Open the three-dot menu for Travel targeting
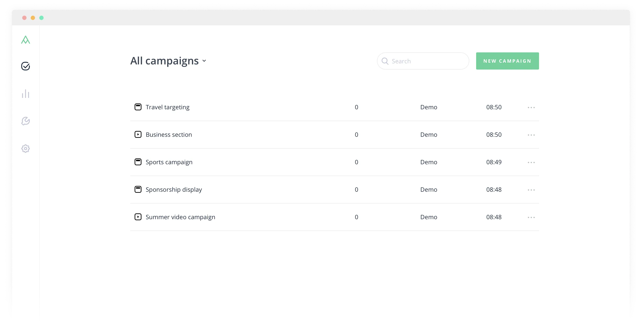644x322 pixels. pyautogui.click(x=531, y=107)
